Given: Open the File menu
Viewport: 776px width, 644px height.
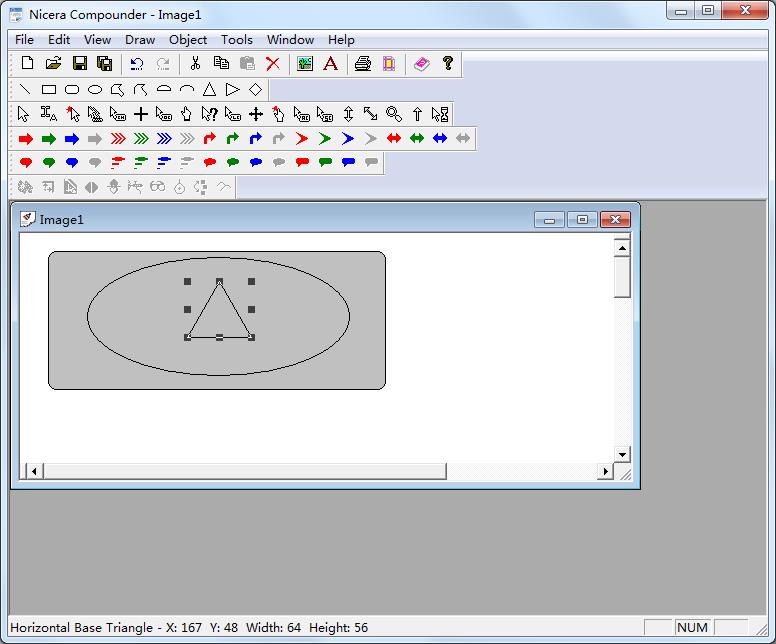Looking at the screenshot, I should pyautogui.click(x=24, y=40).
